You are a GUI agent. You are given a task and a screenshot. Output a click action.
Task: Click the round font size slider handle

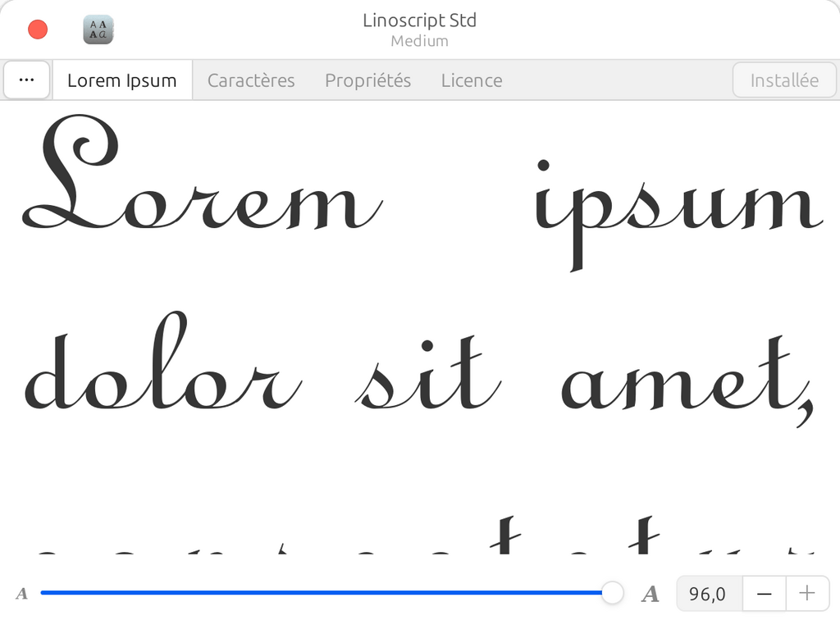pyautogui.click(x=612, y=592)
